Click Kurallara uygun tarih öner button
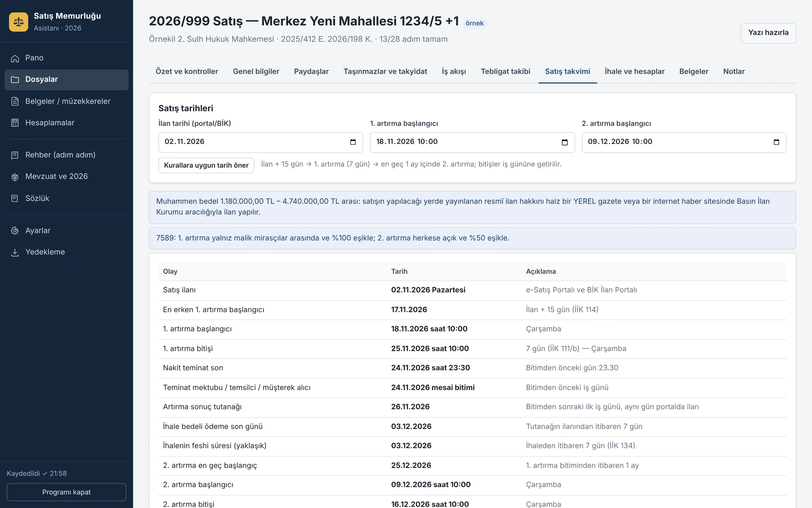 [x=206, y=165]
